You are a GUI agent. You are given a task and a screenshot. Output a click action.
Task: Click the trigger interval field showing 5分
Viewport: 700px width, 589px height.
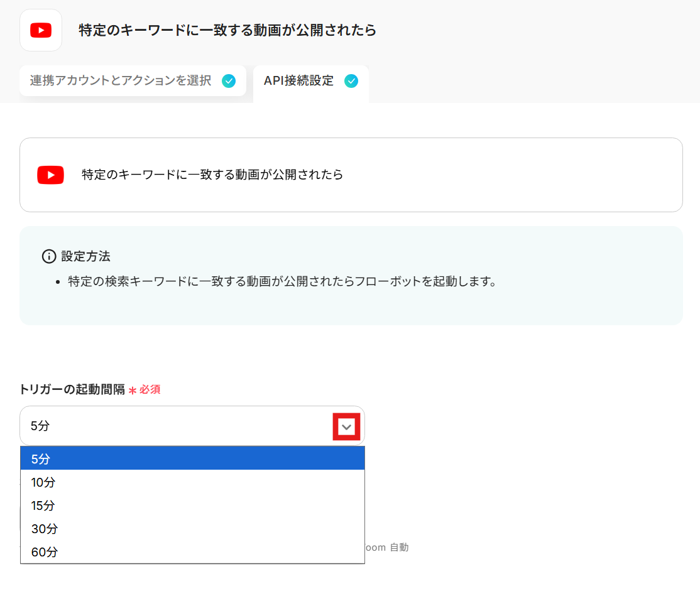(x=176, y=426)
